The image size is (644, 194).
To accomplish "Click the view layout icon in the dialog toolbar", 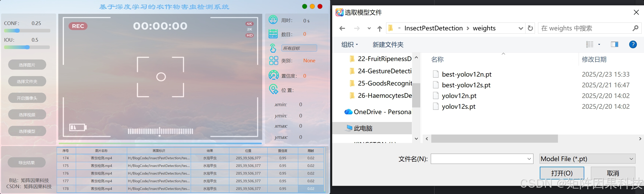I will (x=590, y=44).
